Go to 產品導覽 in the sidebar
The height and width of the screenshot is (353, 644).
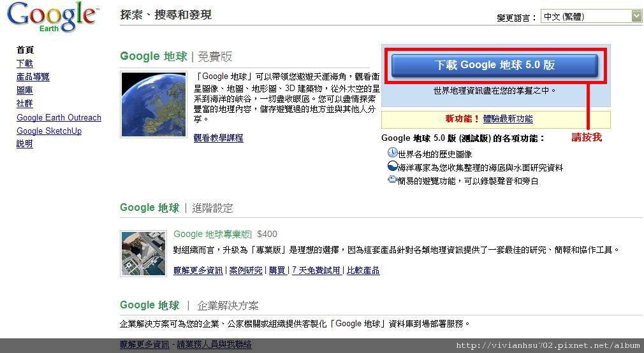tap(33, 76)
